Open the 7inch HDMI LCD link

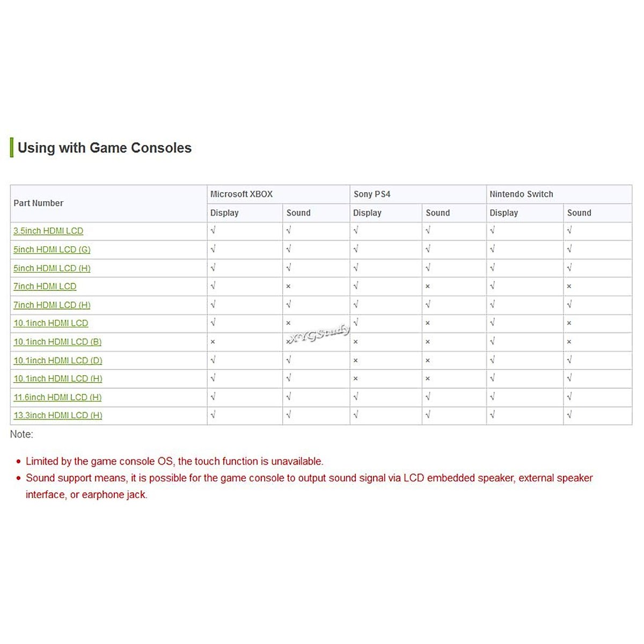point(45,287)
